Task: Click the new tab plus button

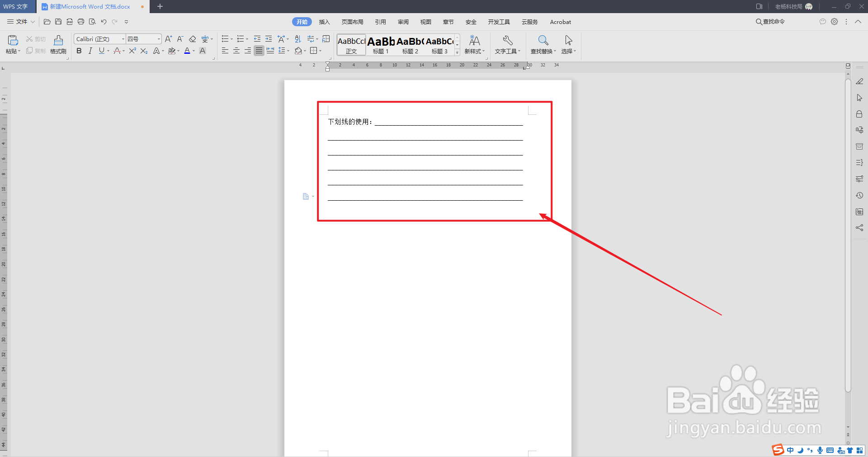Action: (x=160, y=6)
